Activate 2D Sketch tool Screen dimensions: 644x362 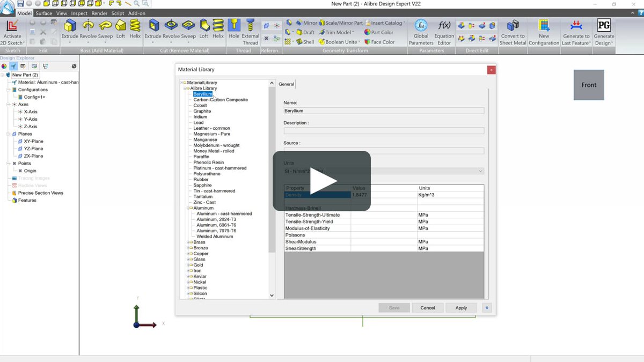(12, 32)
